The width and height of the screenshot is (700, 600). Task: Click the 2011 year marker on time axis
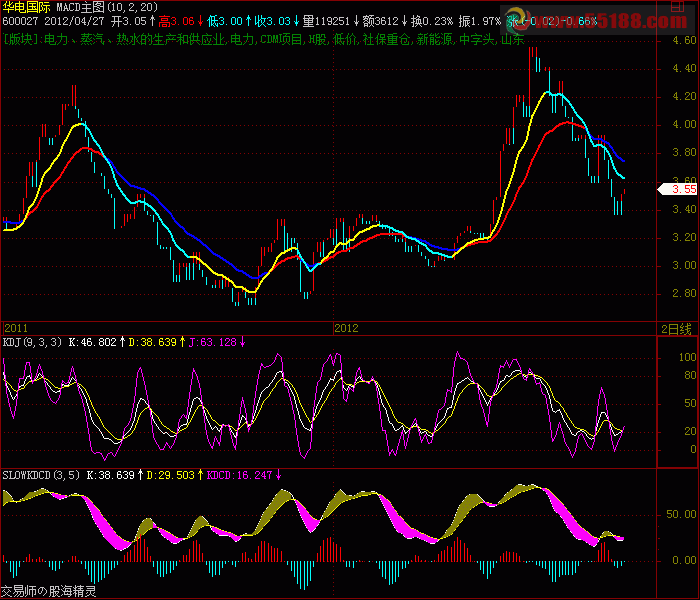[x=16, y=328]
